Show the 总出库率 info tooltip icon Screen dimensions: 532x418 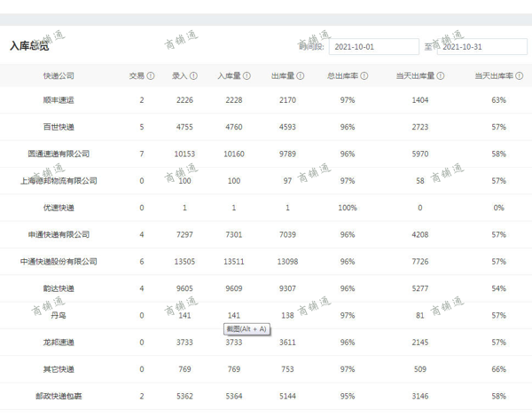click(364, 76)
